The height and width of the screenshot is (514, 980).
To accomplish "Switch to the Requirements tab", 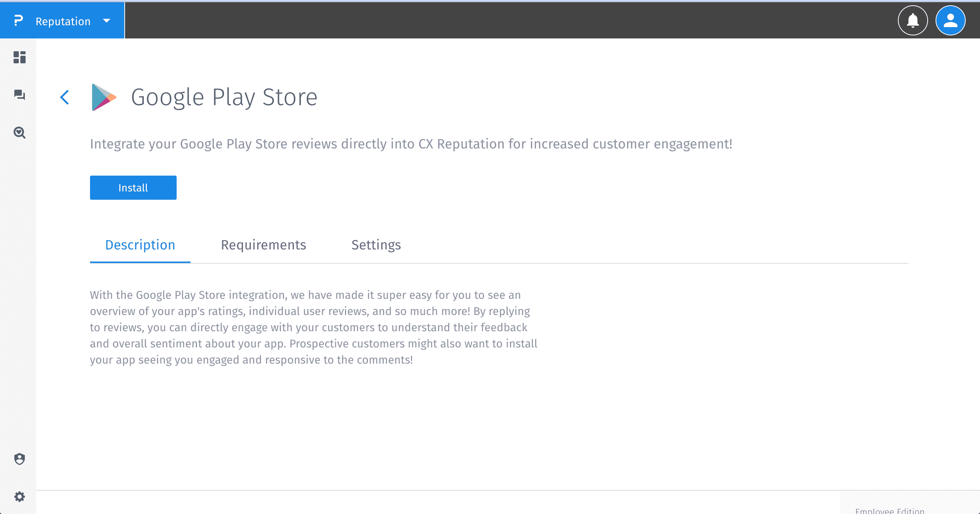I will tap(263, 245).
